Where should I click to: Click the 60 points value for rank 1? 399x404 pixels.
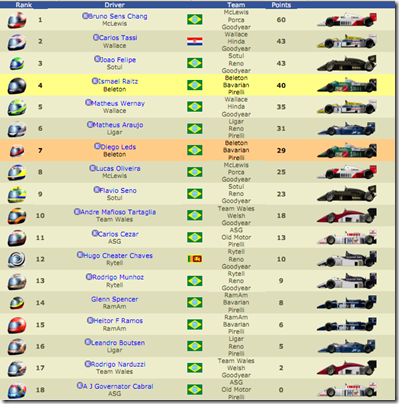pyautogui.click(x=281, y=20)
